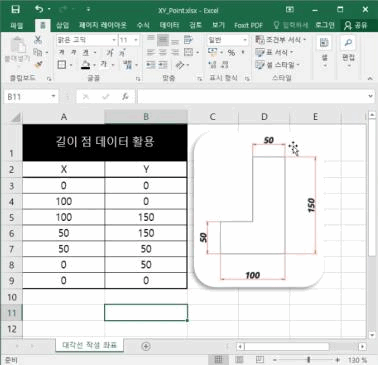The height and width of the screenshot is (365, 378).
Task: Increase the indent
Action: coord(163,64)
